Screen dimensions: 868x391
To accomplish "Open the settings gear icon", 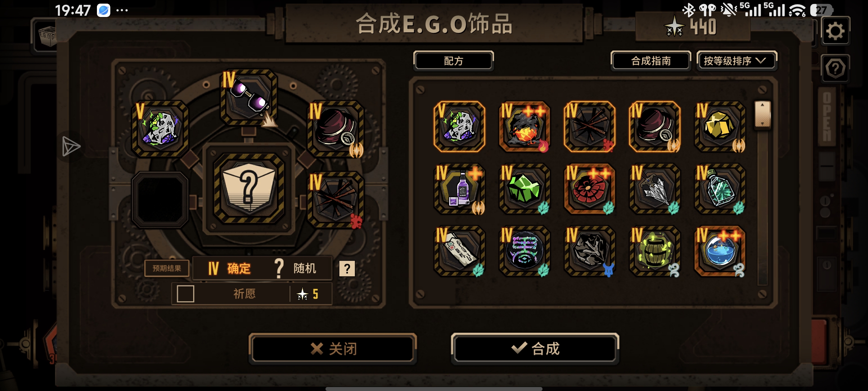I will [x=835, y=31].
